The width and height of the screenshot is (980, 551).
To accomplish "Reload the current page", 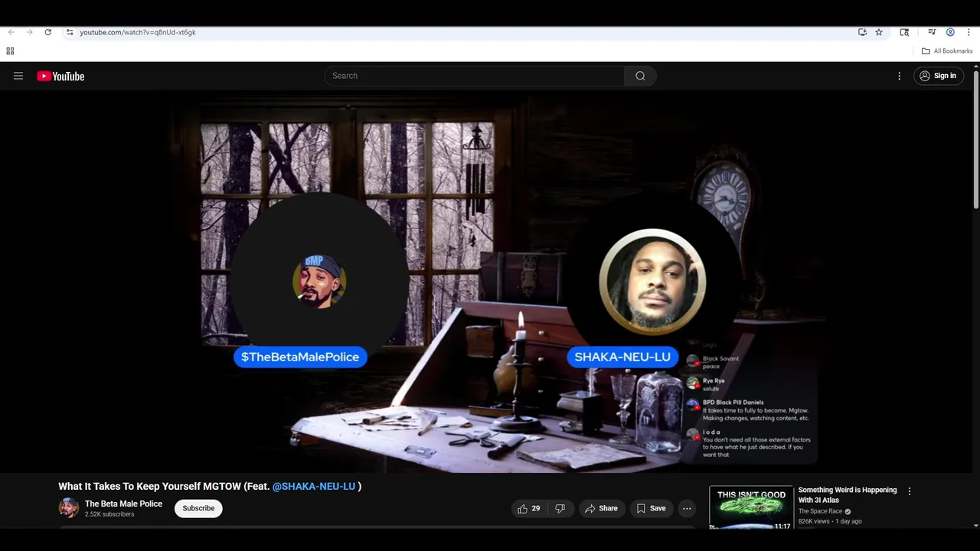I will 47,32.
